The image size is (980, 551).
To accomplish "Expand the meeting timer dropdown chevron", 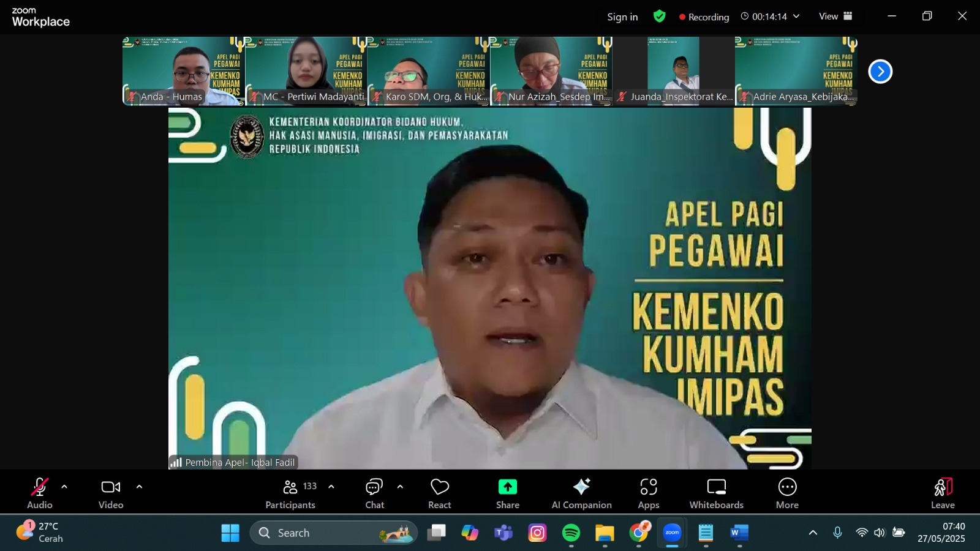I will pos(796,17).
